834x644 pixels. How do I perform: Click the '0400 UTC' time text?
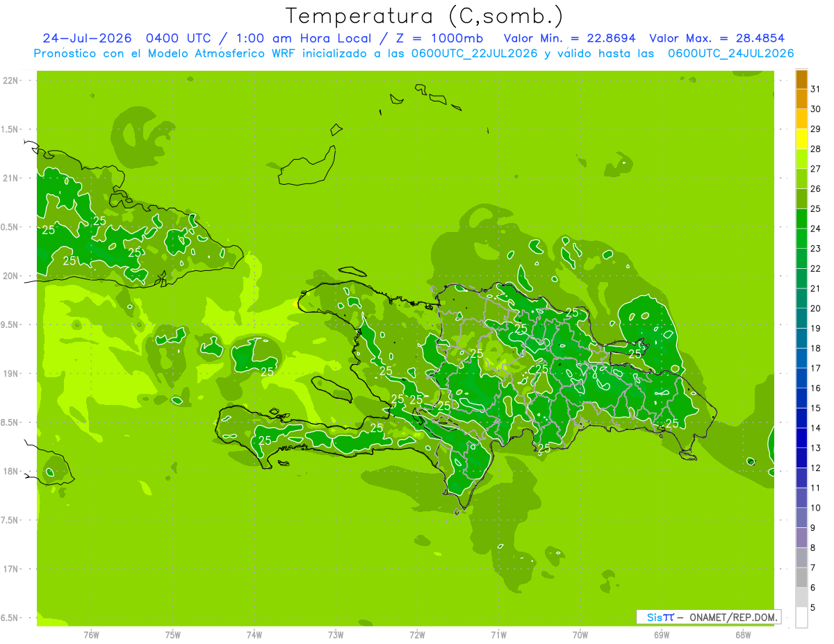(179, 38)
